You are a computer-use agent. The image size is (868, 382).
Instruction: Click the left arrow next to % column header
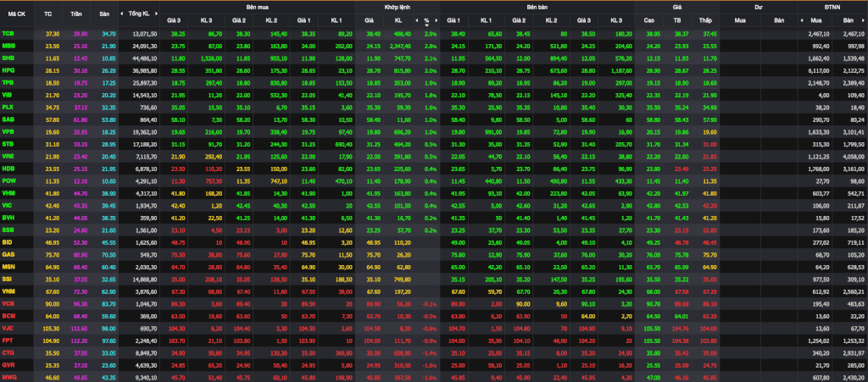[x=417, y=20]
